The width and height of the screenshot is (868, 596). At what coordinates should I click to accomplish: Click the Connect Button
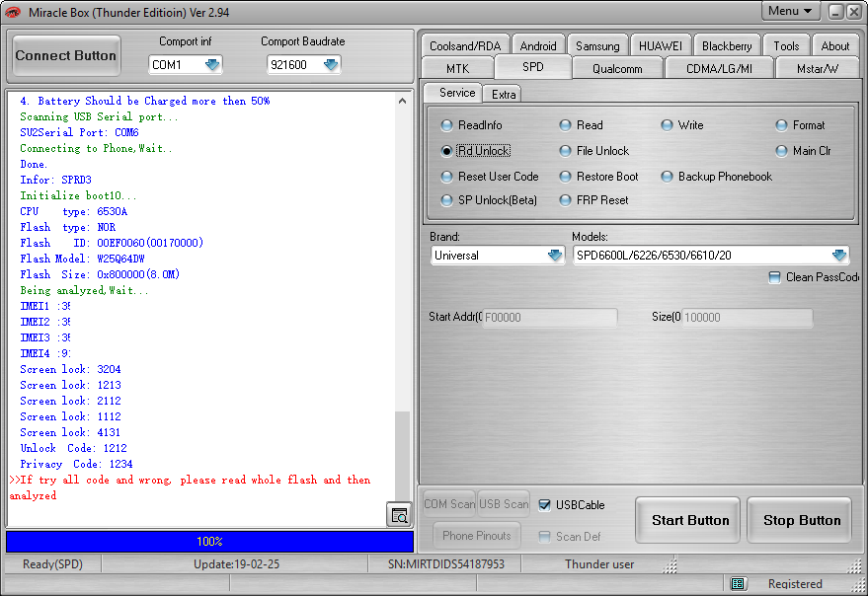pos(66,56)
